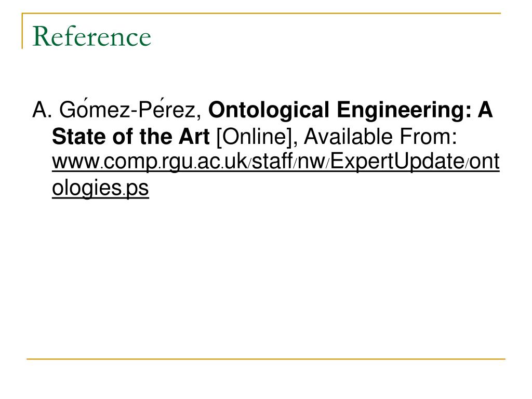Screen dimensions: 532x399
Task: Click the bold 'Ontological Engineering: A' text
Action: click(x=350, y=110)
